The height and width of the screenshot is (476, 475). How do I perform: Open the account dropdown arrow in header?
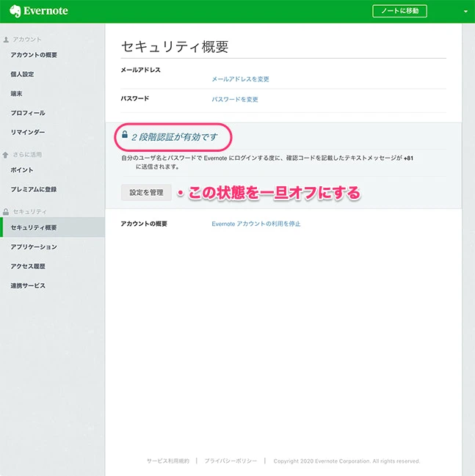(465, 12)
